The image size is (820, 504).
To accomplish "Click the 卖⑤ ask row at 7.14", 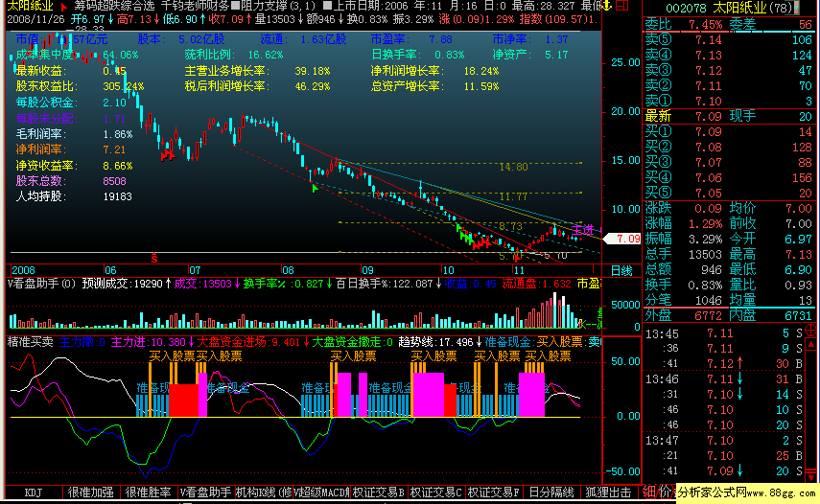I will coord(728,39).
